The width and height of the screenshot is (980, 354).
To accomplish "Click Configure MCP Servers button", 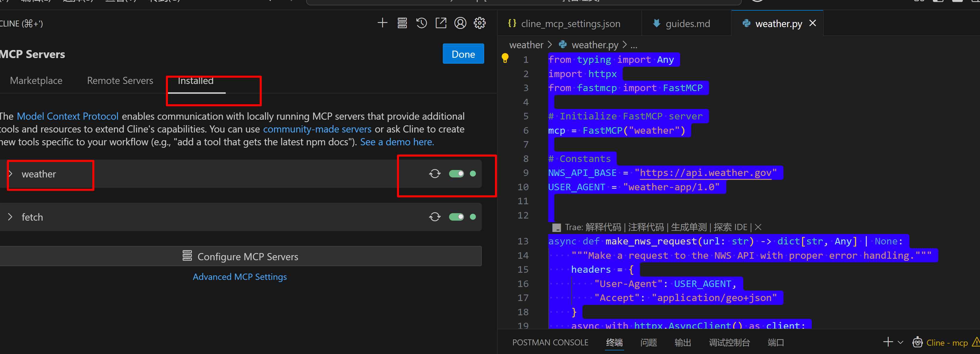I will 240,256.
